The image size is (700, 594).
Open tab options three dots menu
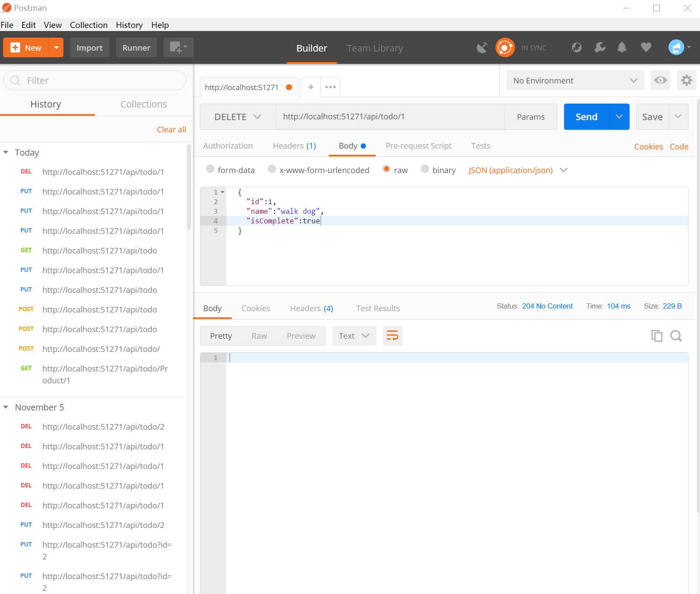pos(331,87)
